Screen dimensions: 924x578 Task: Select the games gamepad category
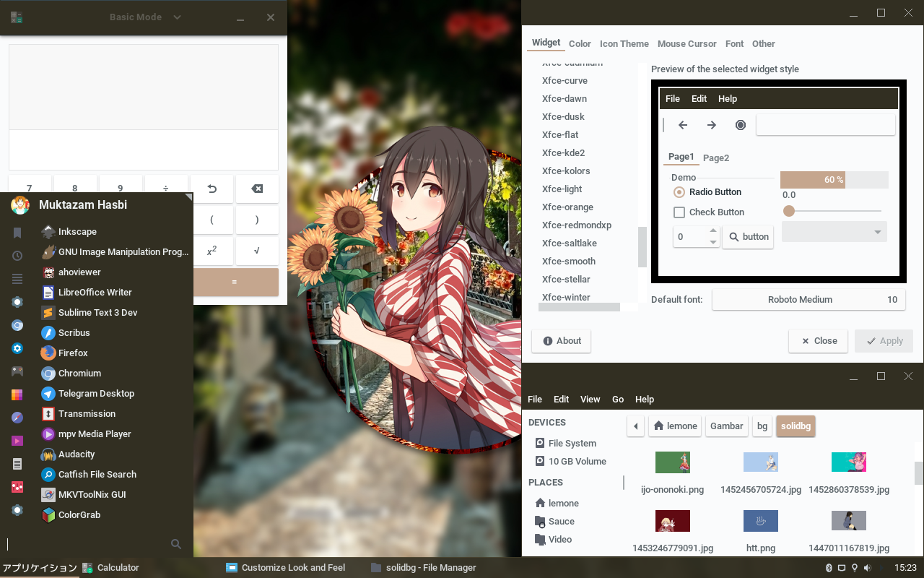[x=17, y=371]
